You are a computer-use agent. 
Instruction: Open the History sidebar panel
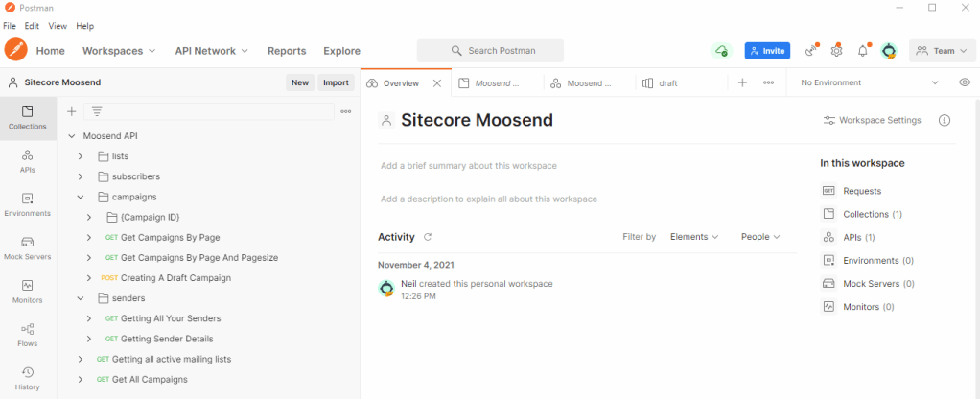[27, 377]
